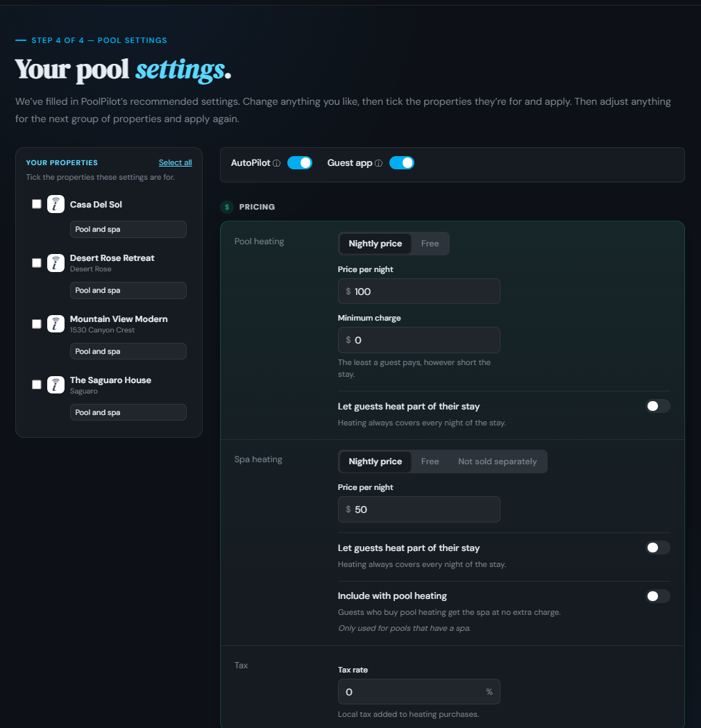Screen dimensions: 701x728
Task: Click The Saguaro House name
Action: tap(110, 380)
